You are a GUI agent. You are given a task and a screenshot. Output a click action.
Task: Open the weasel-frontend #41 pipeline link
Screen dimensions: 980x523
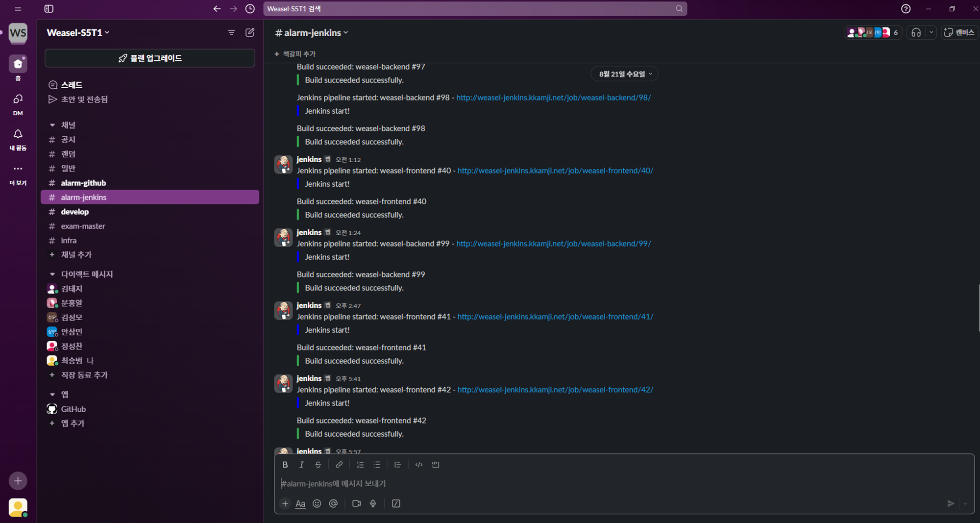click(555, 317)
